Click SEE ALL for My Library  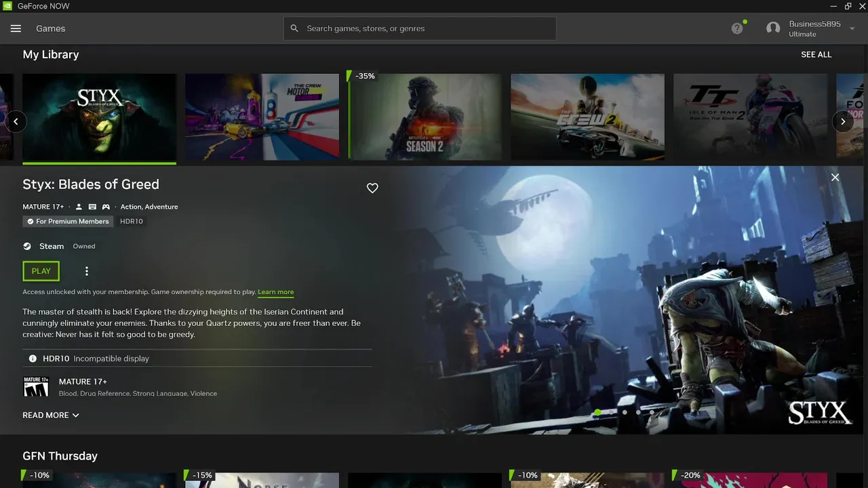click(816, 54)
